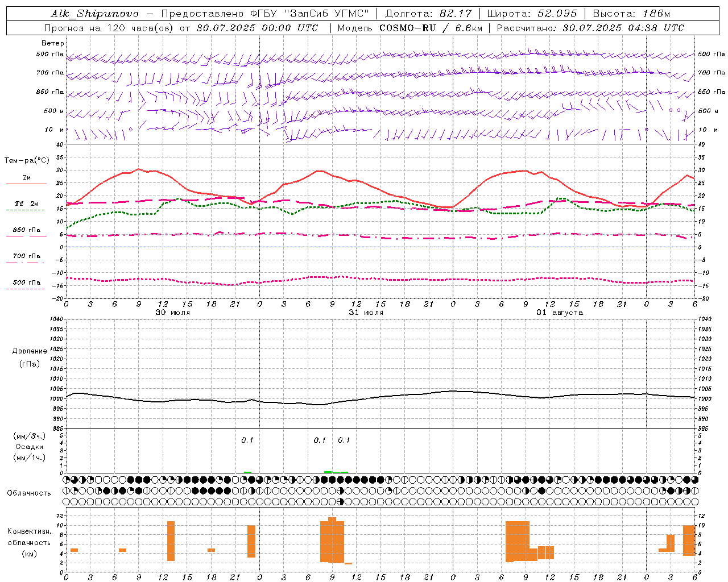Viewport: 728px width, 582px height.
Task: Click the small open circle on 10 м wind row left
Action: click(x=130, y=130)
